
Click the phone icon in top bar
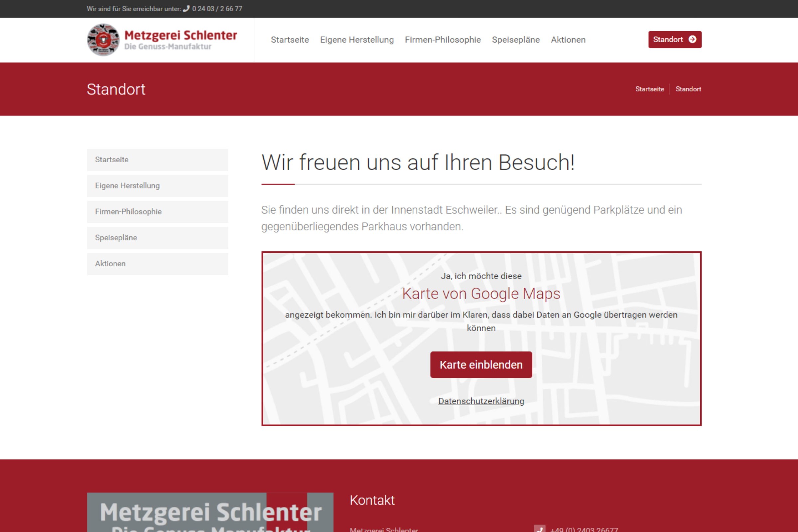[x=186, y=9]
